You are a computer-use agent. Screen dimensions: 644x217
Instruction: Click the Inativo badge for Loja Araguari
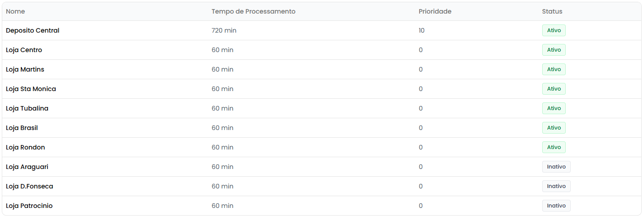pyautogui.click(x=556, y=167)
